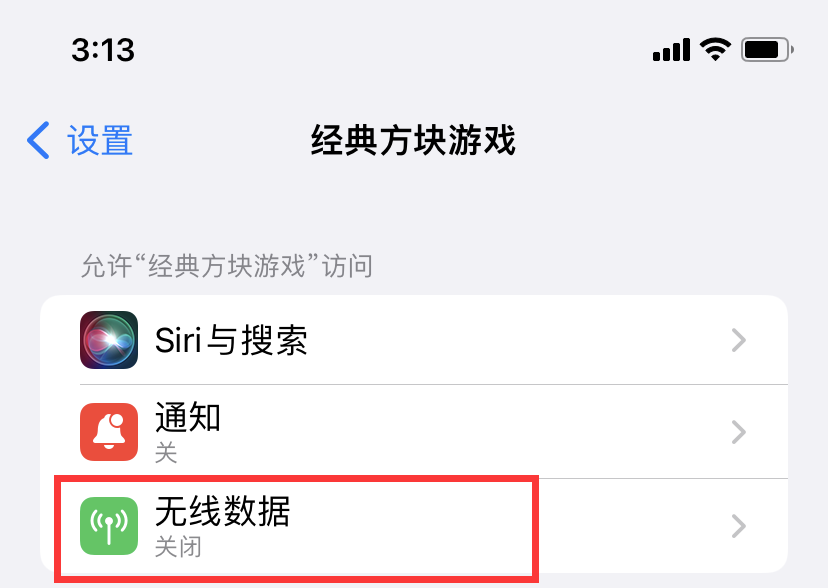Tap the 允许“经典方块游戏”访问 section header
This screenshot has width=828, height=588.
[x=227, y=266]
